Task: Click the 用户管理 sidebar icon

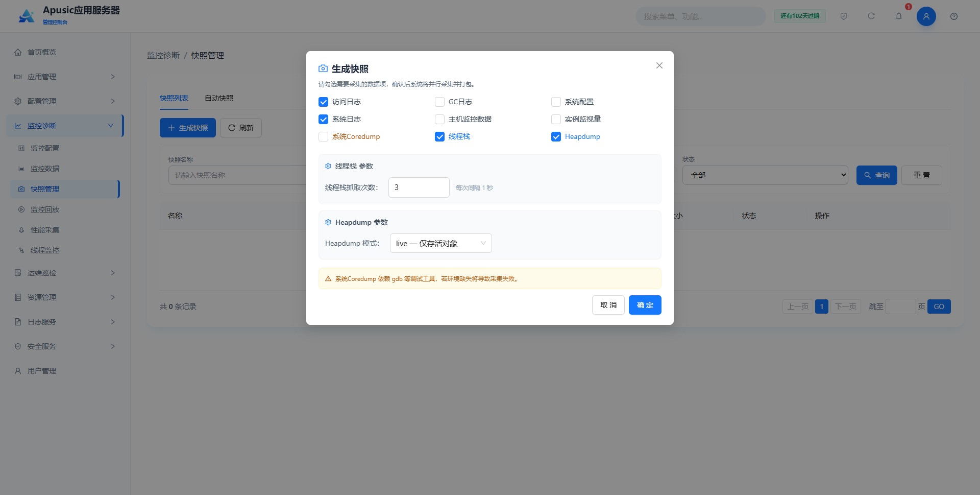Action: [18, 371]
